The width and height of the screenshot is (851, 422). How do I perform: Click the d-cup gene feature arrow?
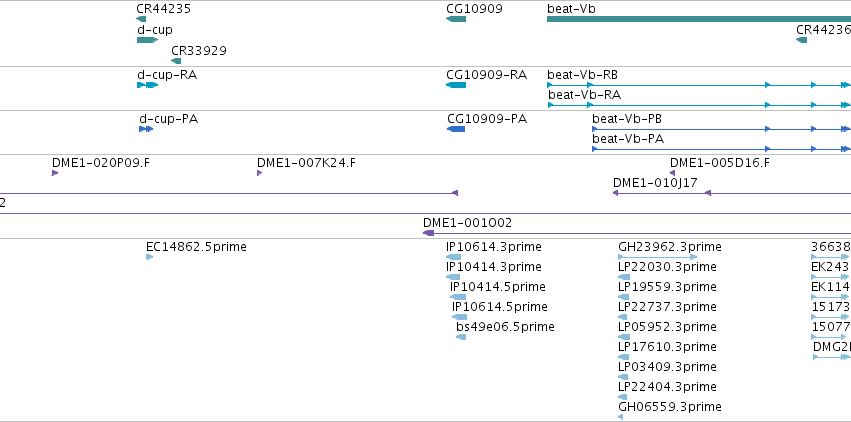point(147,40)
